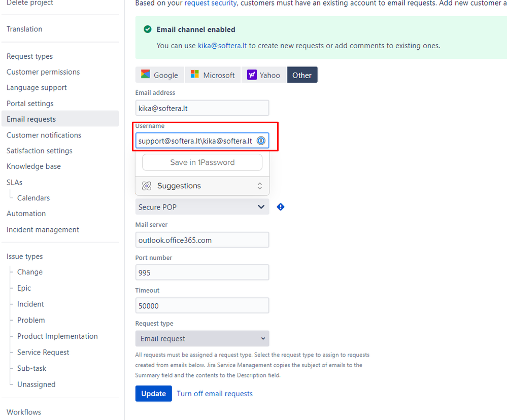Select the Change issue type
Image resolution: width=507 pixels, height=420 pixels.
pyautogui.click(x=30, y=272)
